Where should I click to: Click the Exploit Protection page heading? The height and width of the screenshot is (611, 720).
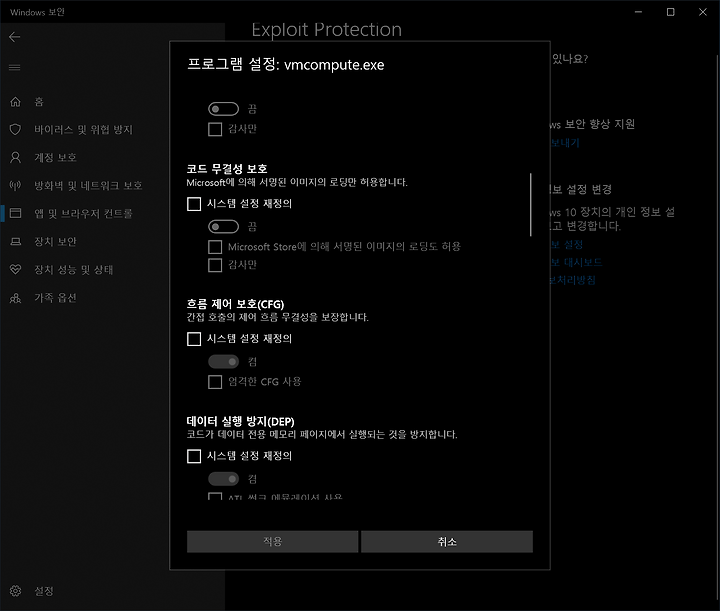pyautogui.click(x=326, y=30)
